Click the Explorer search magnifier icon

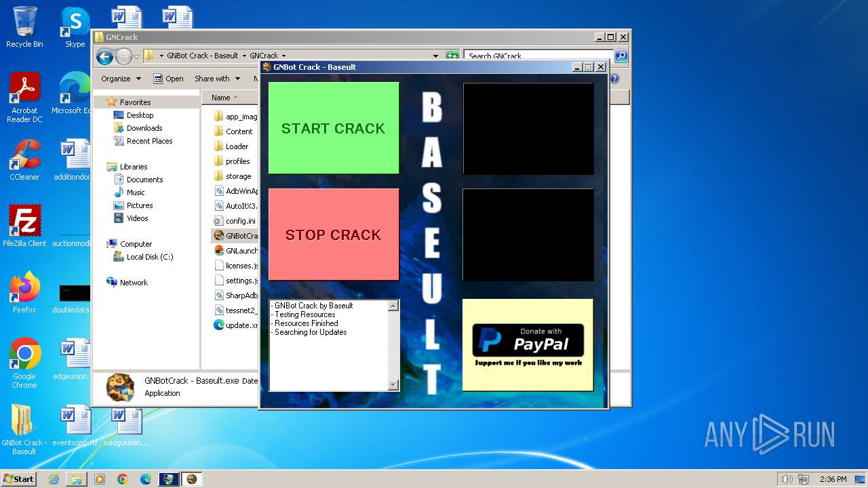pos(620,56)
